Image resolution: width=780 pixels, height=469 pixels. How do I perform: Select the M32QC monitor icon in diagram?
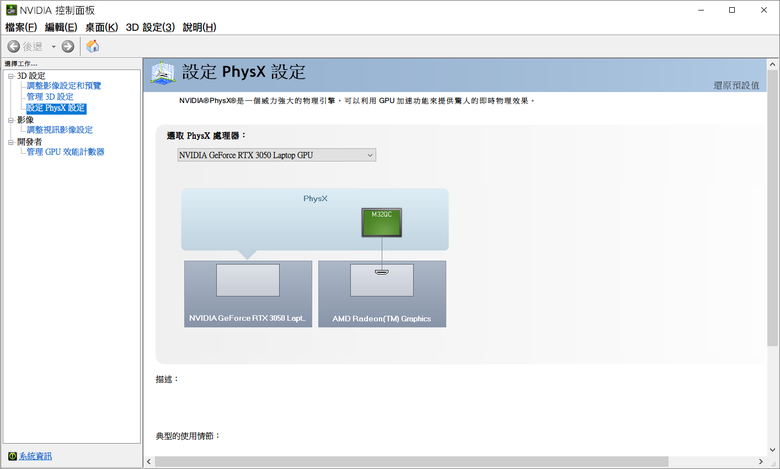(382, 222)
